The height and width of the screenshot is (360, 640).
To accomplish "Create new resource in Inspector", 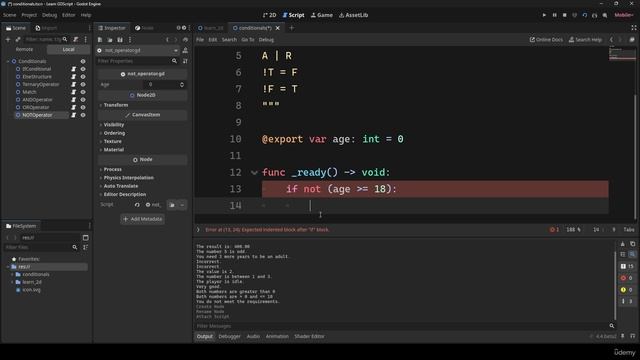I will point(100,40).
